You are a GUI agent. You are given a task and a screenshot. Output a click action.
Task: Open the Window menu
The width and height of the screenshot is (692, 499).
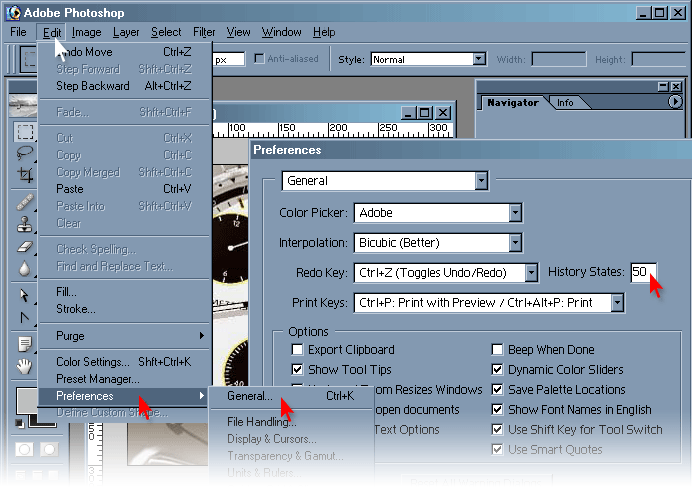point(282,32)
